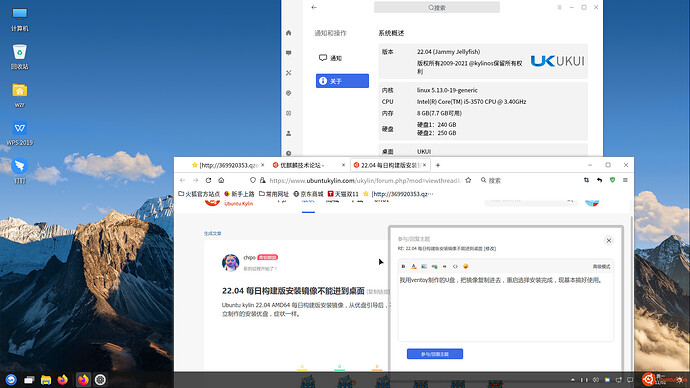Open the 京东商城 bookmark
The width and height of the screenshot is (690, 388).
click(x=308, y=194)
